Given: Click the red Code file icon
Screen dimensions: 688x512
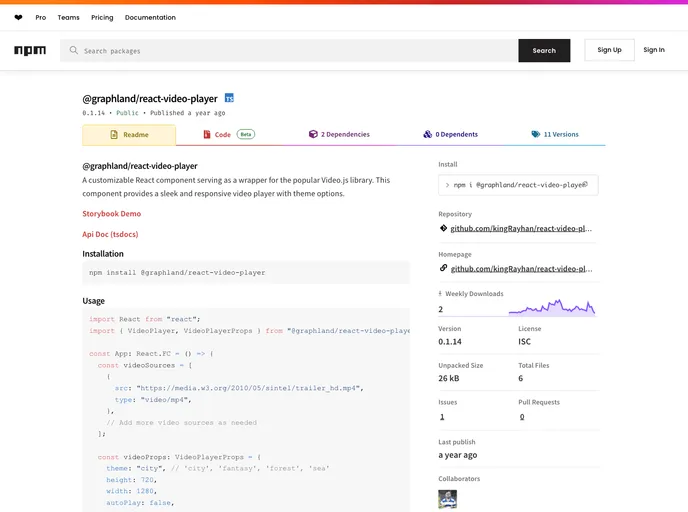Looking at the screenshot, I should 207,134.
